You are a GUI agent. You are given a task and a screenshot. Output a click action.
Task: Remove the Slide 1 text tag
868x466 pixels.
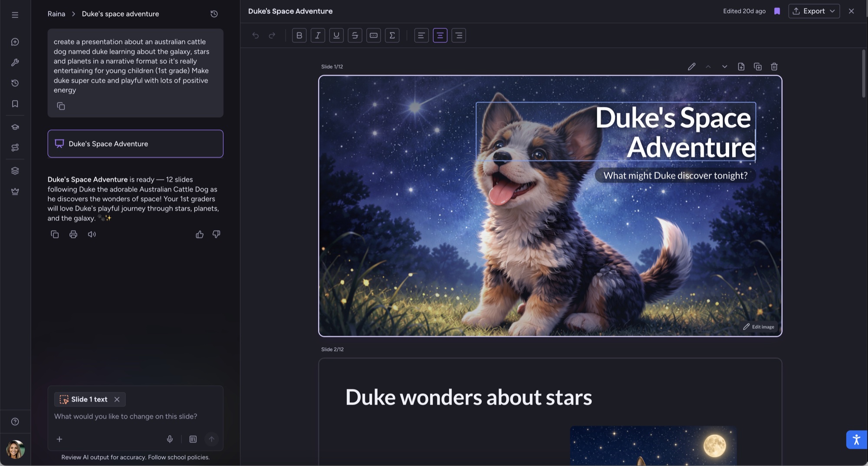click(117, 400)
